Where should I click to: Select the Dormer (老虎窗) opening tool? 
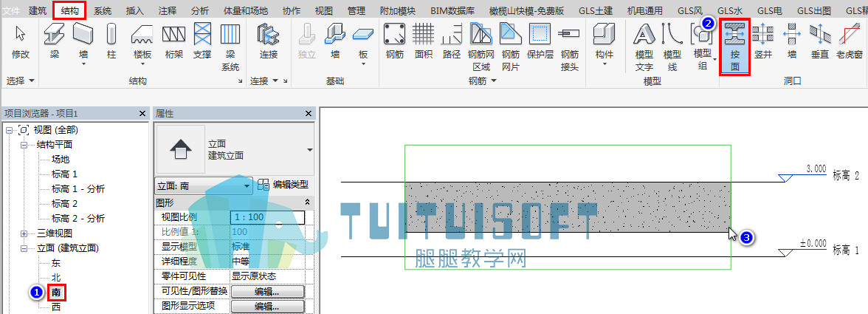point(849,41)
